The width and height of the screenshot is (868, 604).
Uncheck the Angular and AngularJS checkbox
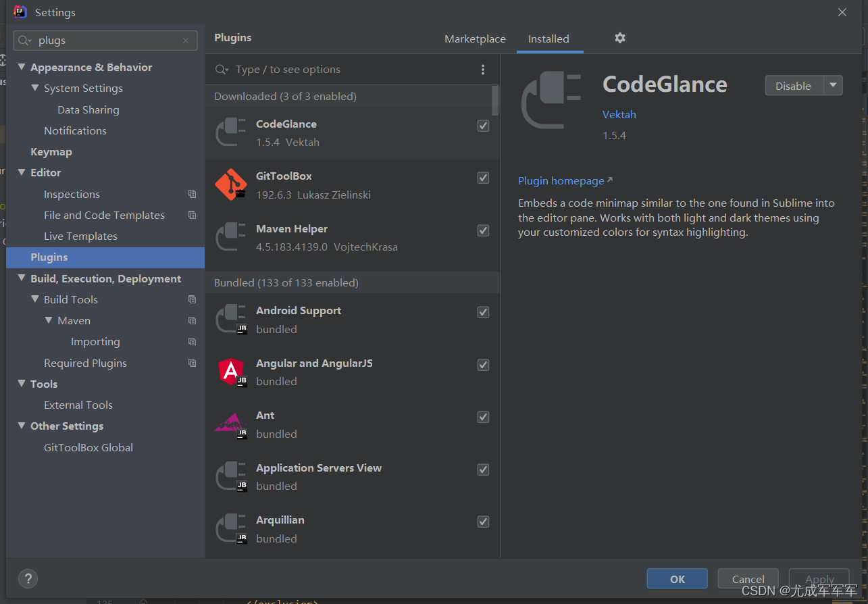pyautogui.click(x=483, y=365)
